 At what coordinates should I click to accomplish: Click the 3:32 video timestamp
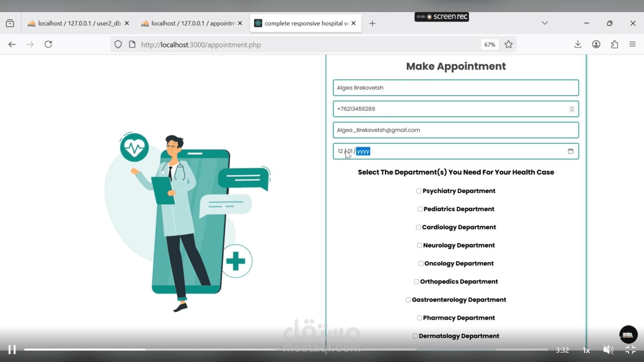(x=562, y=350)
